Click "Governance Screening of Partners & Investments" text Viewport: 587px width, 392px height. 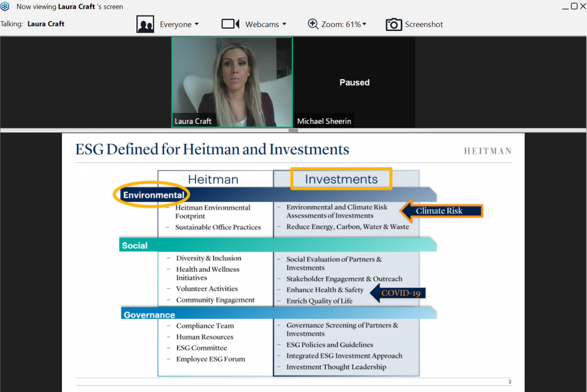(342, 330)
